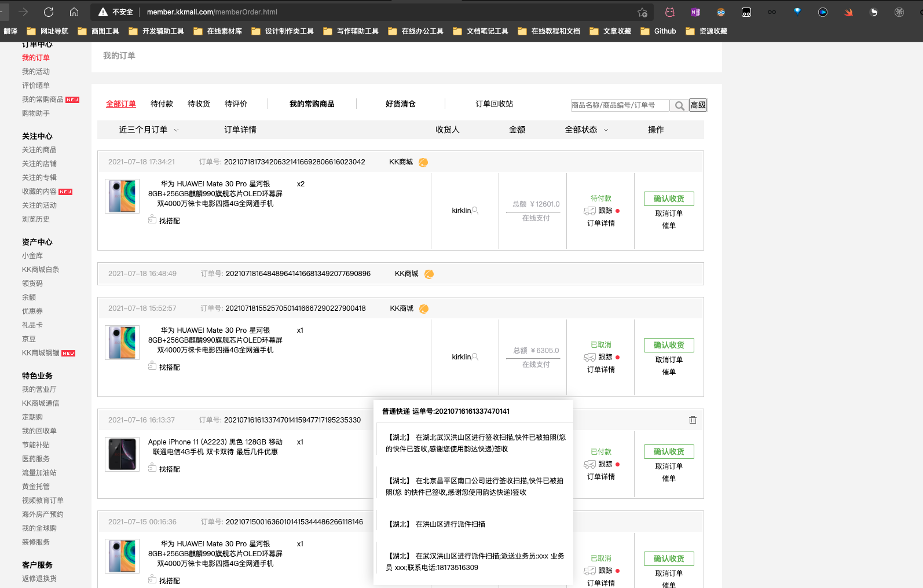Open KK商城白条 in sidebar
The height and width of the screenshot is (588, 923).
(x=41, y=270)
